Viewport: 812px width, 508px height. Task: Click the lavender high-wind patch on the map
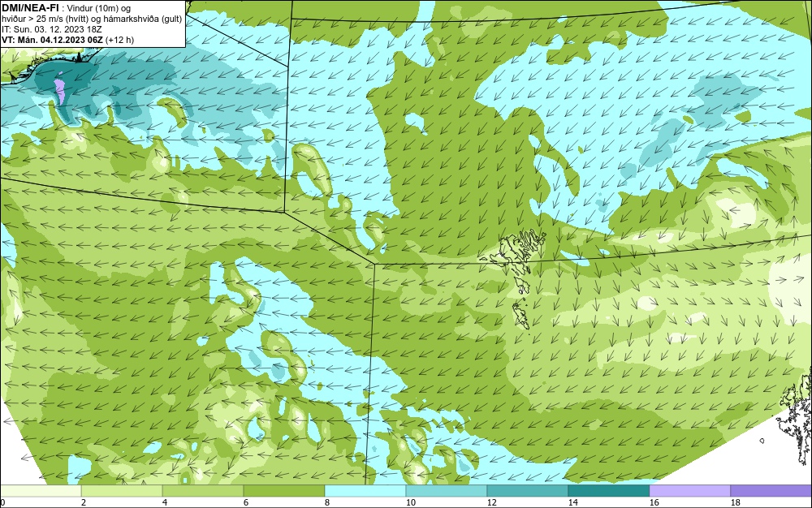[x=59, y=91]
